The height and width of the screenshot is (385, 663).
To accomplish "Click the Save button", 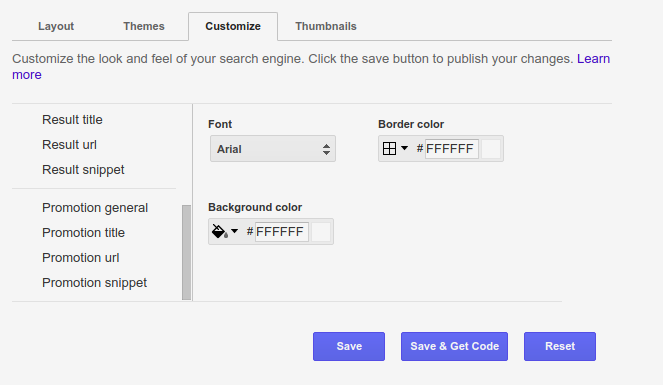I will 349,346.
